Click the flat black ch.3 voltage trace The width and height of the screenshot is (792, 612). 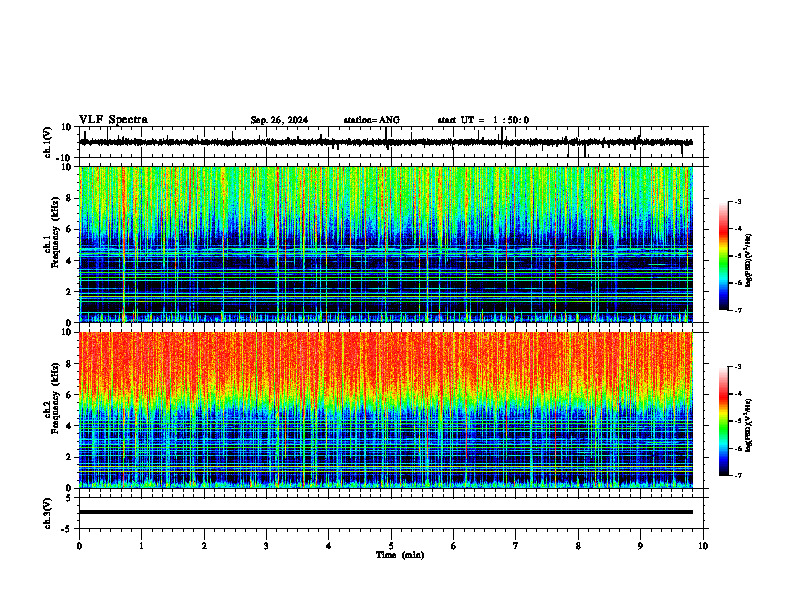386,512
